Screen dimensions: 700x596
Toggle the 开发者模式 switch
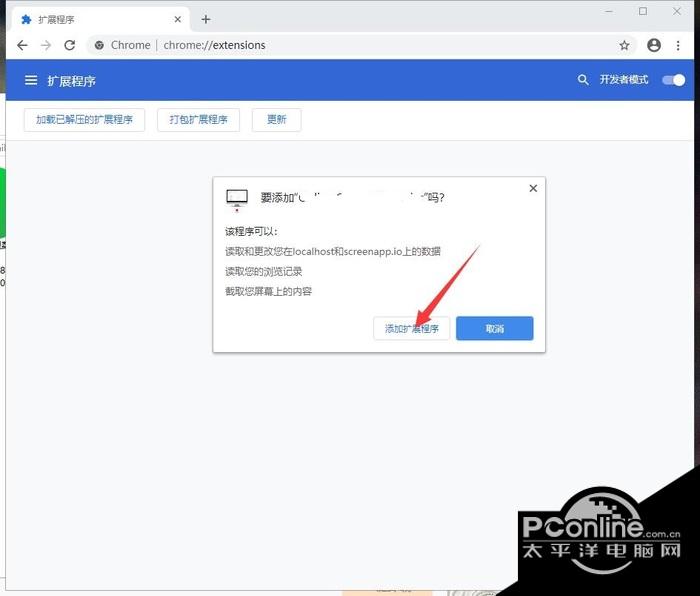(674, 80)
